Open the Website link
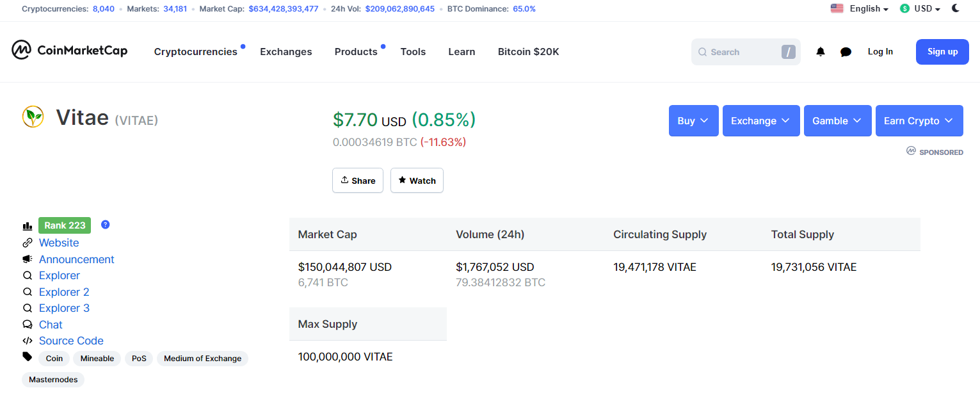This screenshot has width=980, height=397. pos(59,243)
